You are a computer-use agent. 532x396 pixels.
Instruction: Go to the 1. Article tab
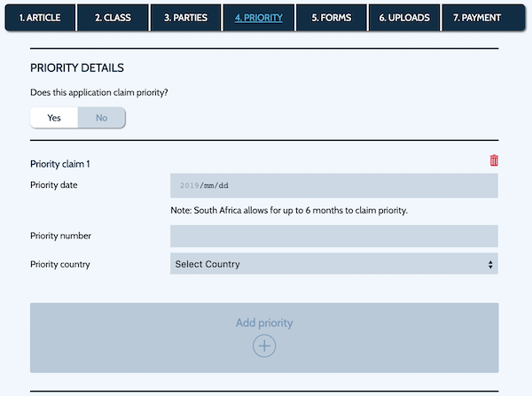click(x=40, y=18)
